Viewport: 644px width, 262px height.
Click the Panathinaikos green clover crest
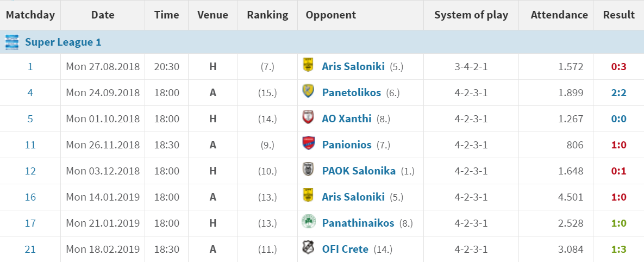(308, 222)
